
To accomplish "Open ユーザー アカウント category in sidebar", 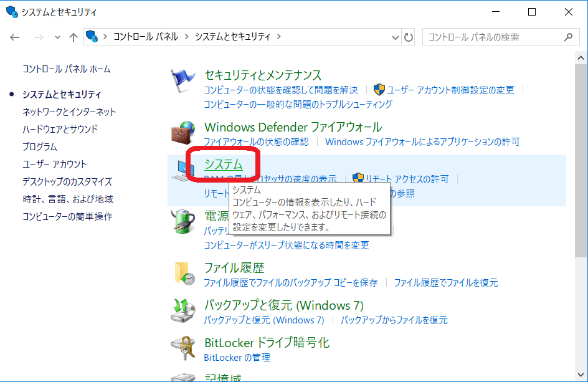I will 55,165.
